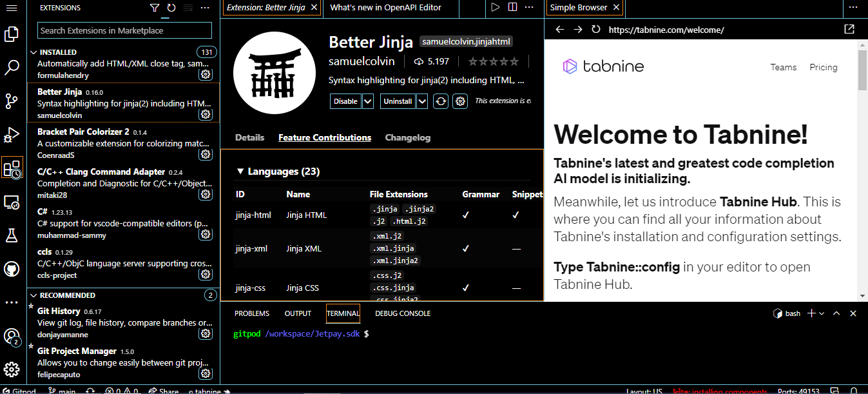Focus the Search Extensions in Marketplace field

point(125,30)
